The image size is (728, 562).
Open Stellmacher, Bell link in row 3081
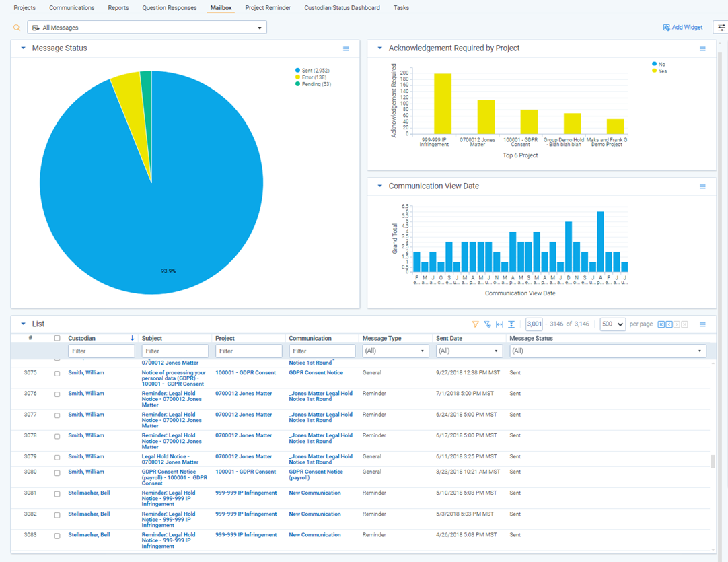(x=89, y=493)
